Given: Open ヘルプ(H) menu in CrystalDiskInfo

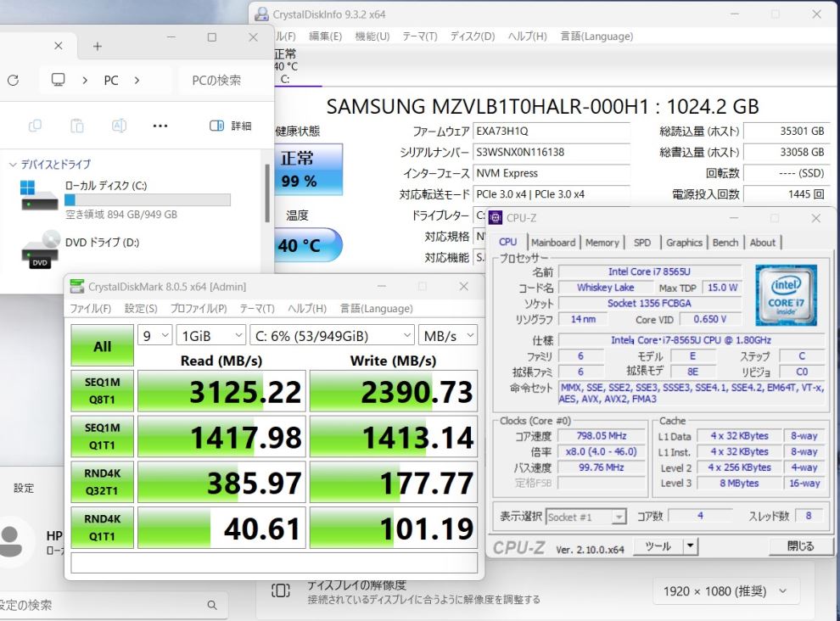Looking at the screenshot, I should (x=527, y=36).
